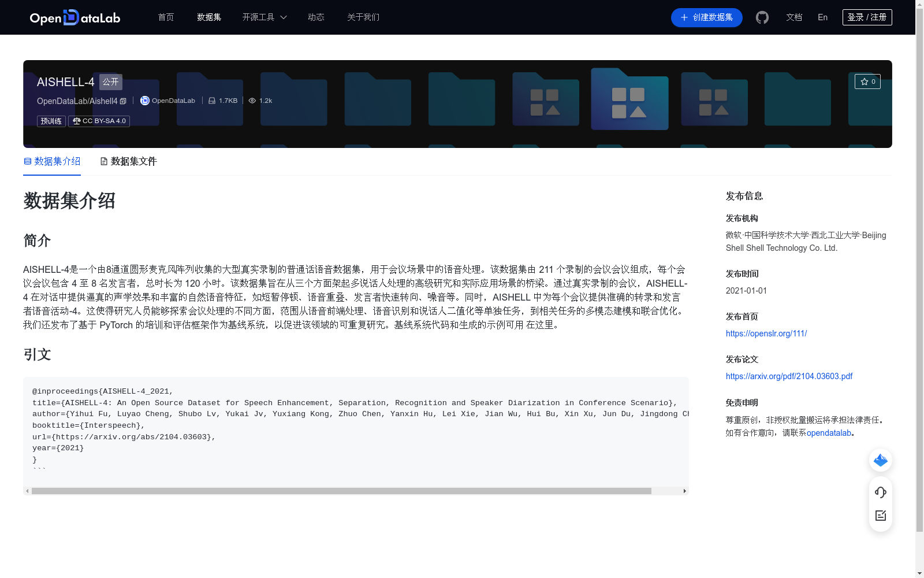This screenshot has width=924, height=578.
Task: Open the https://openslr.org/111/ link
Action: point(766,334)
